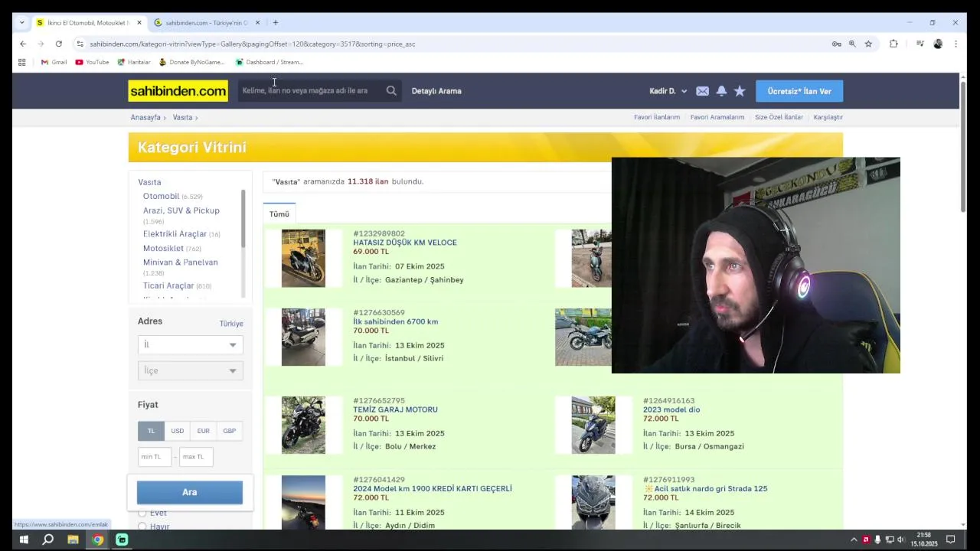Viewport: 980px width, 551px height.
Task: Open the Windows Start menu
Action: point(23,540)
